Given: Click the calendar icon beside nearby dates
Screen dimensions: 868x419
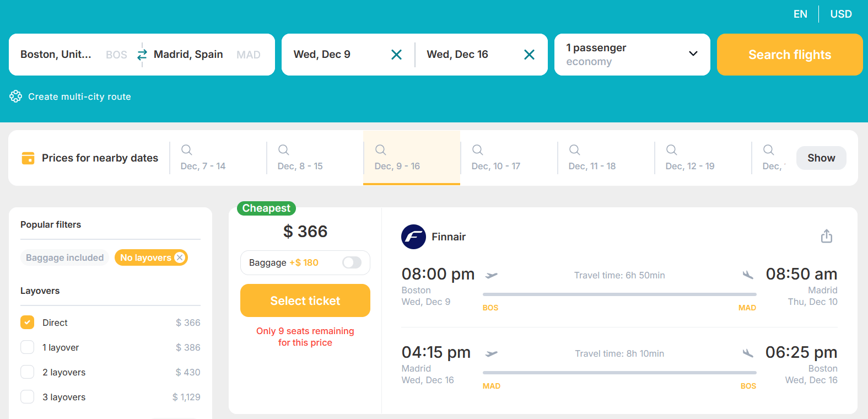Looking at the screenshot, I should coord(28,158).
